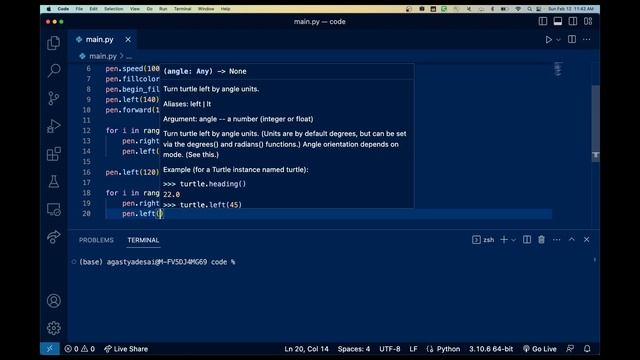Open the Live Share activity bar view
The height and width of the screenshot is (360, 640).
[53, 237]
